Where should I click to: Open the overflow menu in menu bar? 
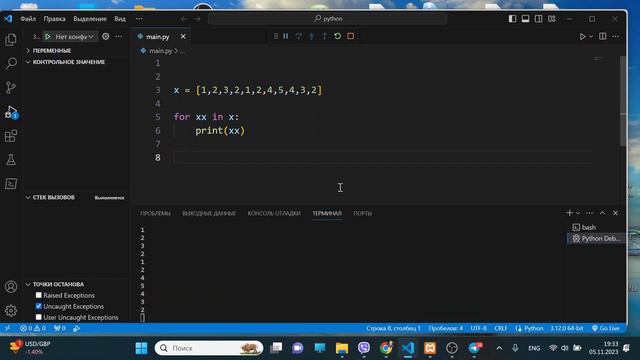click(139, 19)
